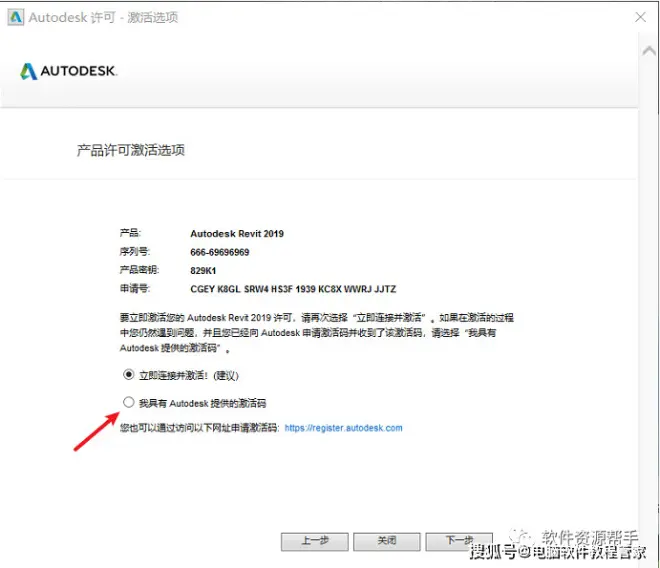Choose 我具有 Autodesk 提供的激活码 radio button
Viewport: 660px width, 568px height.
129,403
